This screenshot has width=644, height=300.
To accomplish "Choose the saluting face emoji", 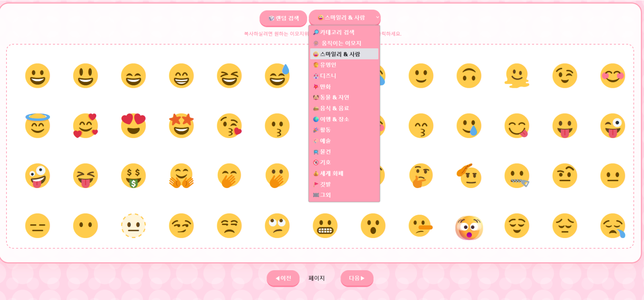I will point(469,176).
